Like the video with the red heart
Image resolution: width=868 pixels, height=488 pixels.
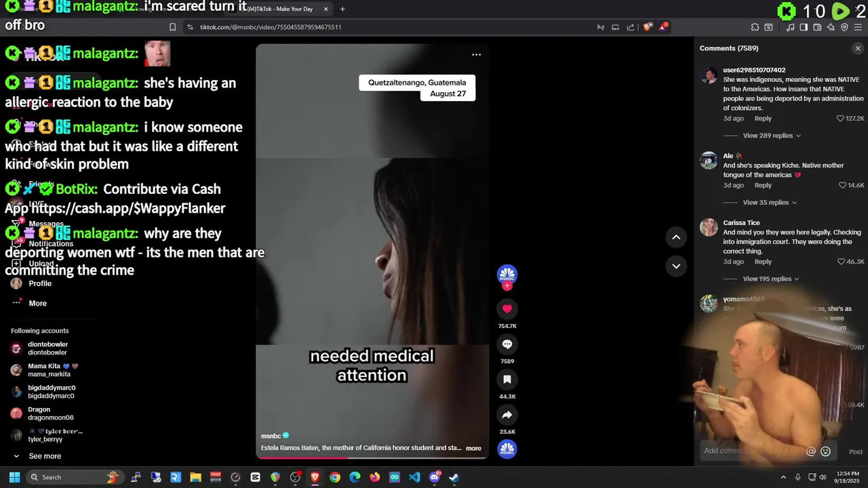[x=507, y=309]
